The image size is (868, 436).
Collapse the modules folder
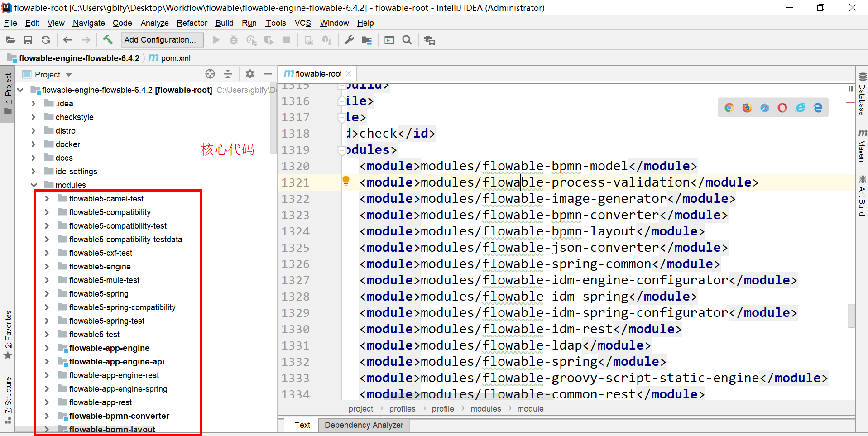(34, 185)
